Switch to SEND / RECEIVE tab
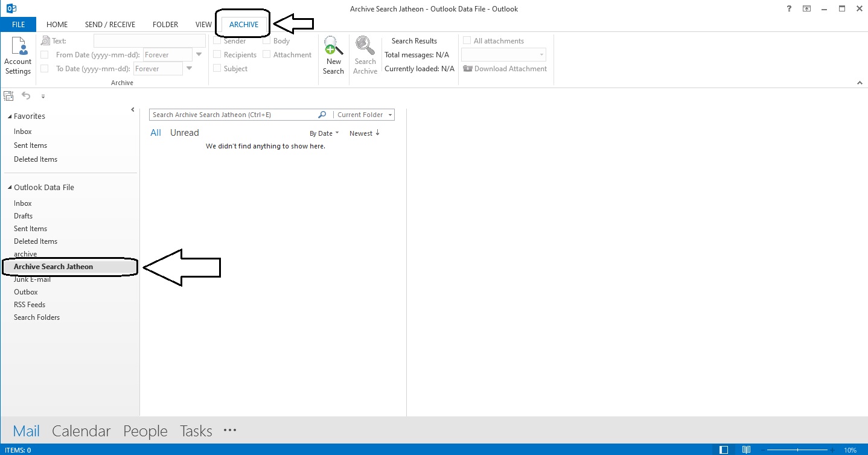The image size is (868, 455). (x=110, y=25)
